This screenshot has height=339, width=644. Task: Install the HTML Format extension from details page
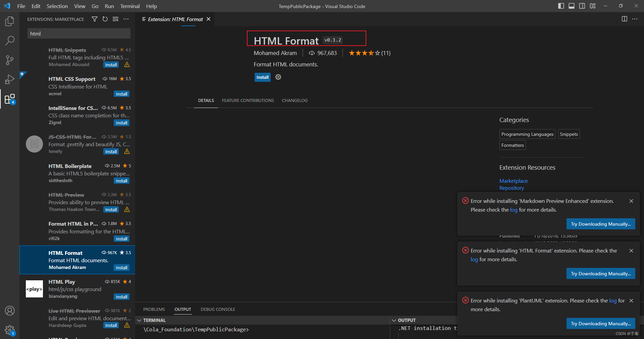coord(262,77)
